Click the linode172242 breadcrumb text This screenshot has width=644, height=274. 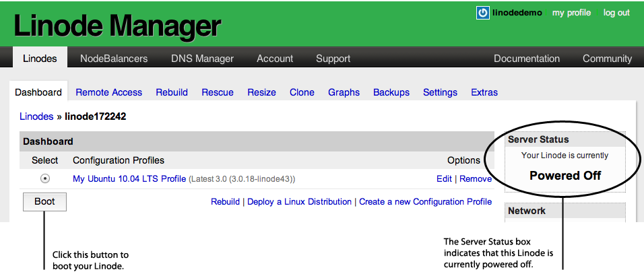pyautogui.click(x=95, y=116)
